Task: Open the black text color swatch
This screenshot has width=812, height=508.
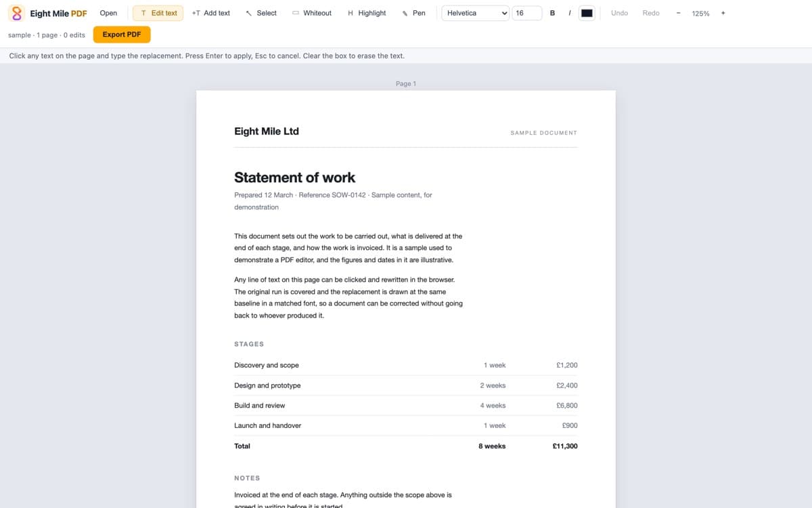Action: [x=587, y=13]
